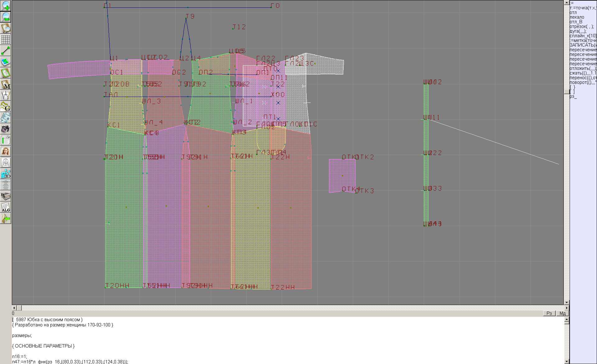The width and height of the screenshot is (597, 364).
Task: Click the ALG algorithm icon
Action: (x=6, y=207)
